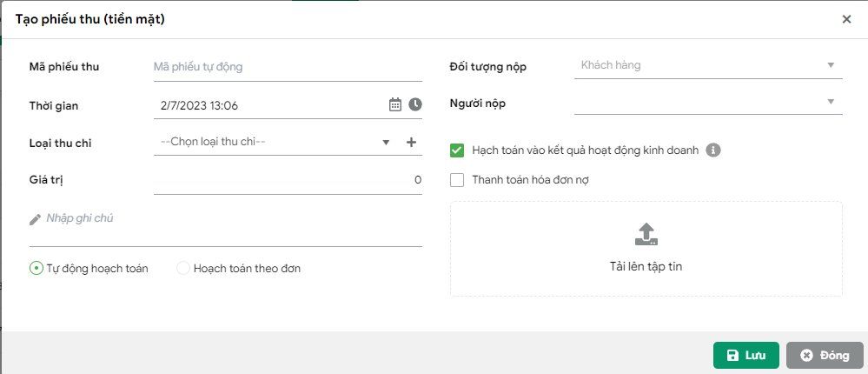The image size is (868, 374).
Task: Open the Đối tượng nộp dropdown
Action: click(707, 65)
